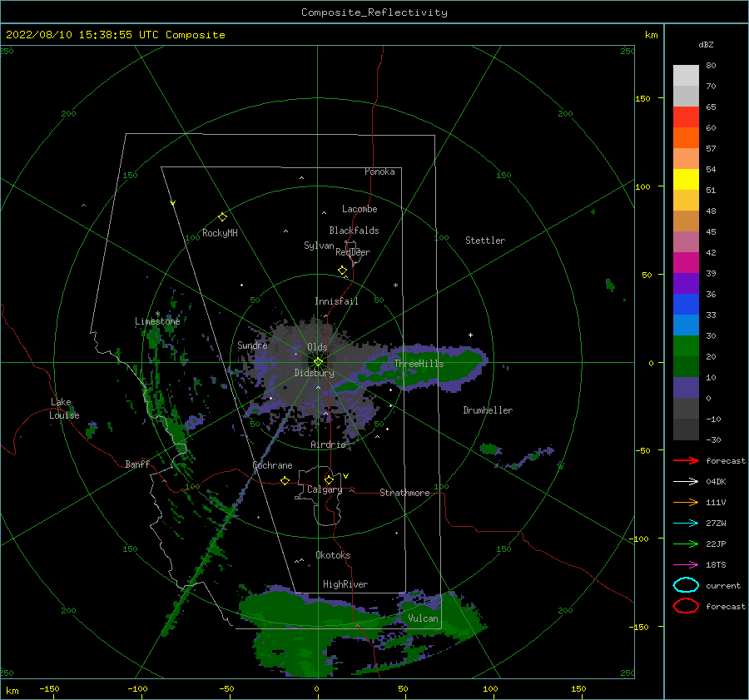Select the 80 dBZ color swatch
The width and height of the screenshot is (749, 700).
[686, 76]
